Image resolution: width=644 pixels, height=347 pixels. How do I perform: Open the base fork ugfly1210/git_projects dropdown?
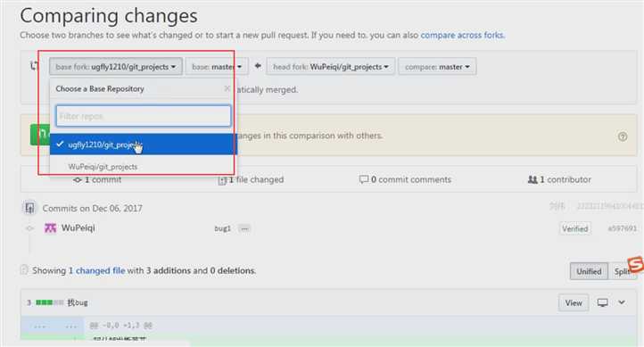click(116, 67)
